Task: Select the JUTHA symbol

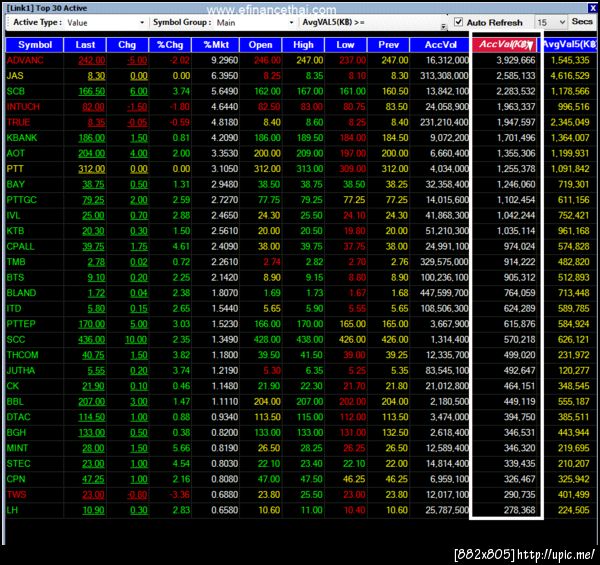Action: click(x=21, y=370)
